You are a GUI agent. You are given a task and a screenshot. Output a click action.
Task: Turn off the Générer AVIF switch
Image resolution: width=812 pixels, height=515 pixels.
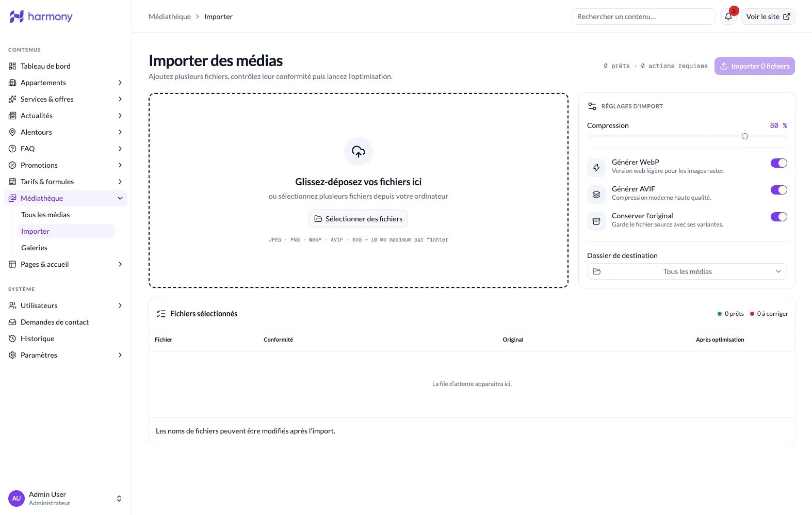(779, 190)
